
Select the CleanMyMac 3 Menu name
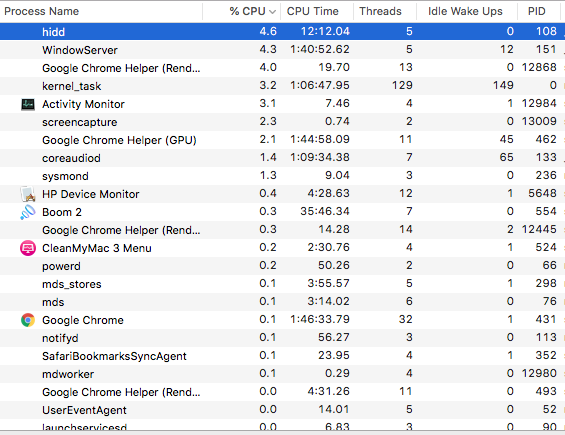(97, 248)
